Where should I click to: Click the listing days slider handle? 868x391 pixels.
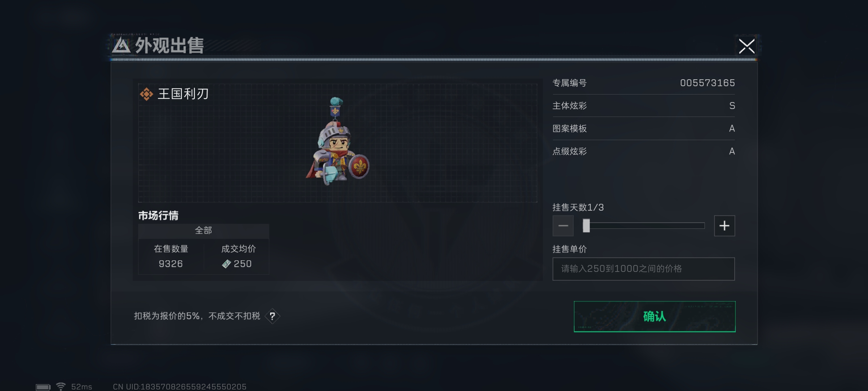pos(586,226)
